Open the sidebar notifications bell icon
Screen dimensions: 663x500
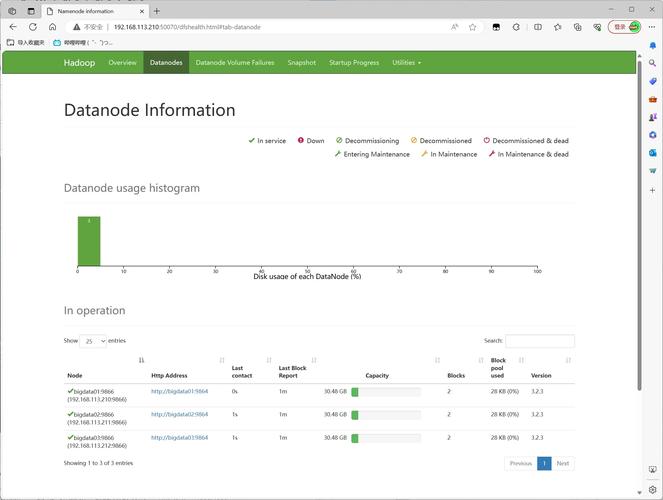click(x=652, y=45)
